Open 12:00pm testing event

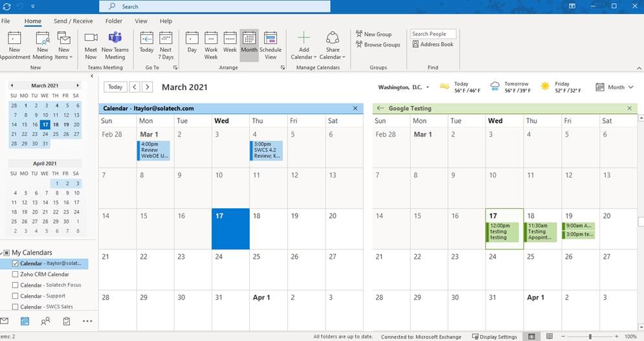[x=502, y=232]
